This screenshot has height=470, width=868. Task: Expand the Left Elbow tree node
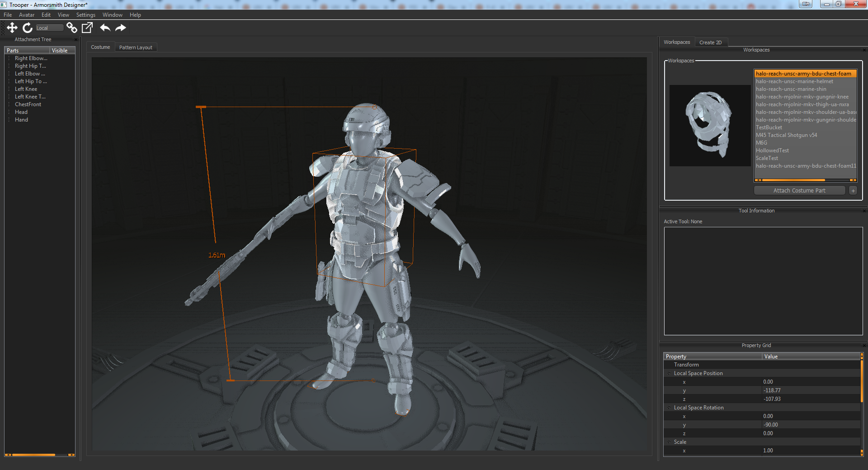coord(9,74)
